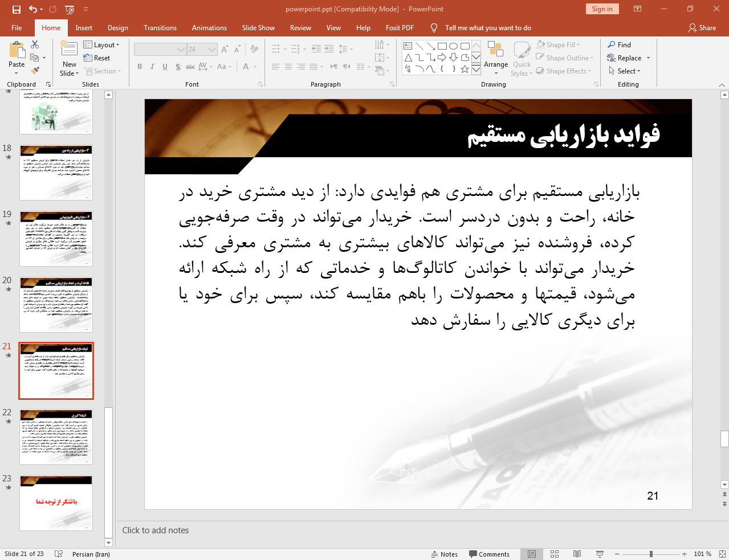729x560 pixels.
Task: Toggle the Notes pane
Action: coord(445,554)
